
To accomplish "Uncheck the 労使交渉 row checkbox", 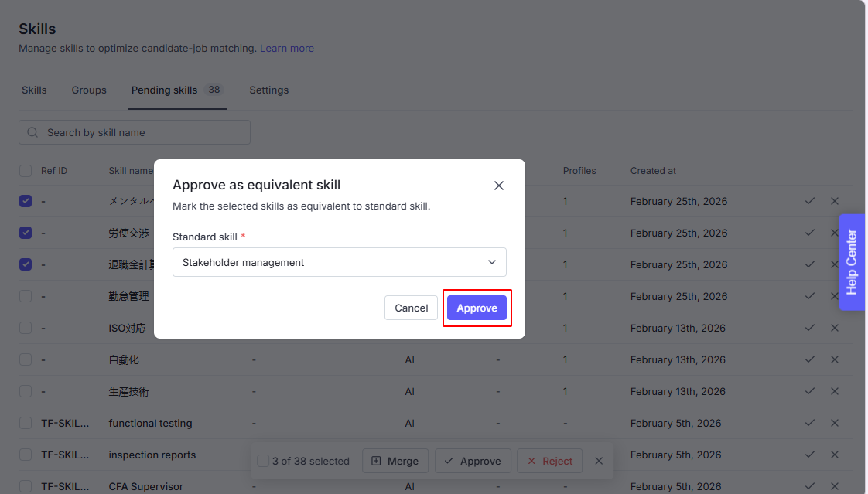I will 26,233.
